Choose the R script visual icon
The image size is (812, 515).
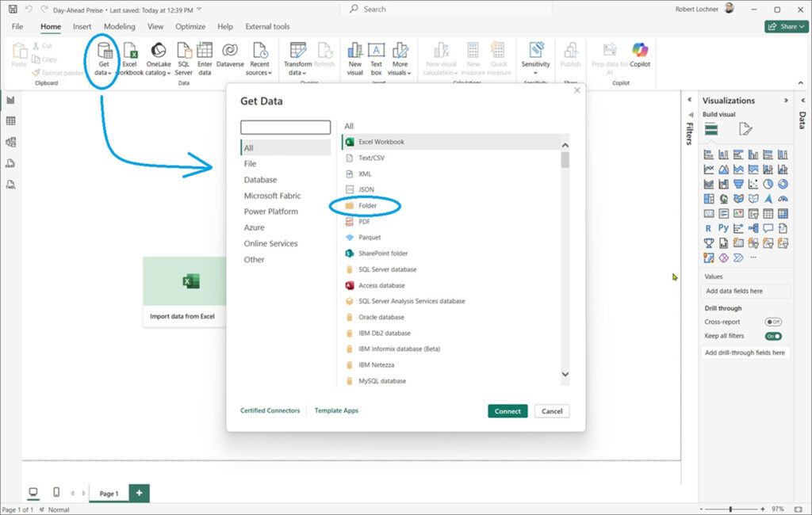708,227
